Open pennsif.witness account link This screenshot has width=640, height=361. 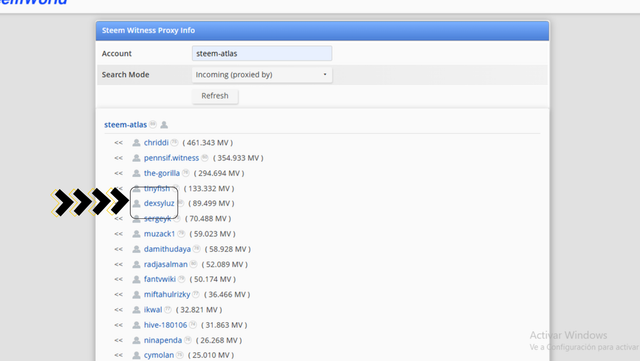point(171,158)
